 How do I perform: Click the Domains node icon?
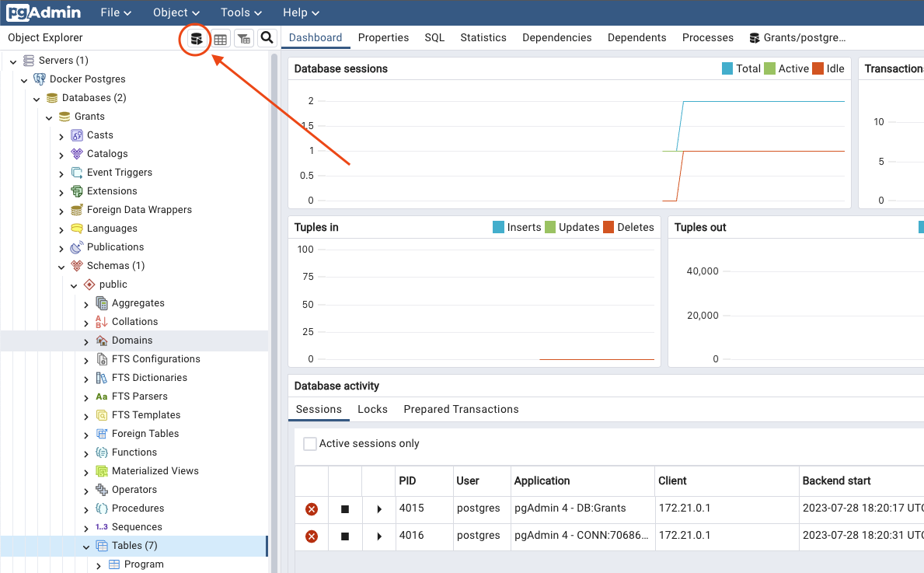pyautogui.click(x=101, y=340)
